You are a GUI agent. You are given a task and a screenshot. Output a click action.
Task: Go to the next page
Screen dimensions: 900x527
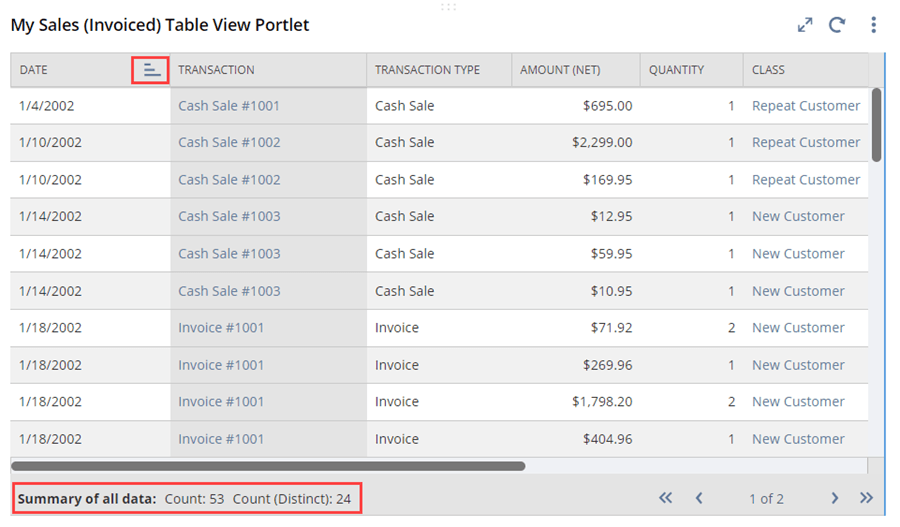pos(835,498)
